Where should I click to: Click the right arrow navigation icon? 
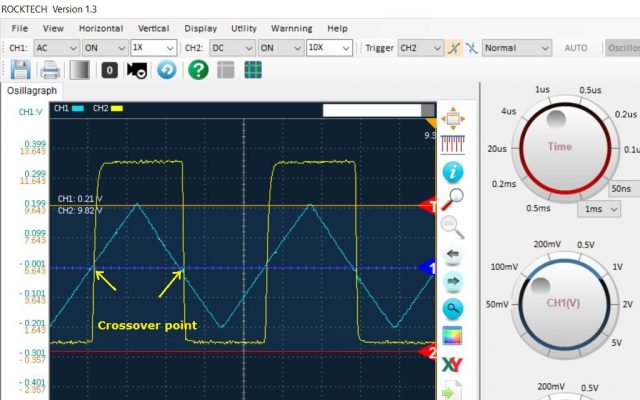453,282
